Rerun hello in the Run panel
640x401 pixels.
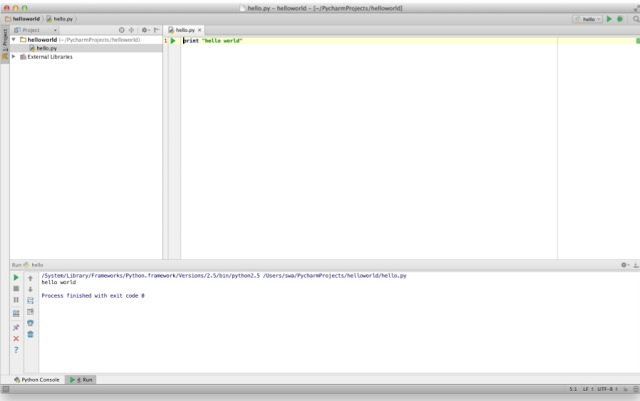click(x=16, y=278)
